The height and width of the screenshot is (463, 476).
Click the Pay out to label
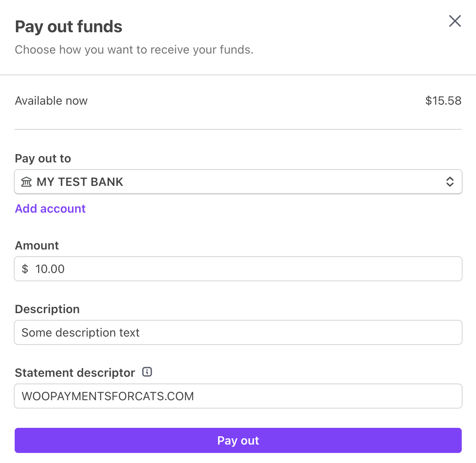coord(43,158)
